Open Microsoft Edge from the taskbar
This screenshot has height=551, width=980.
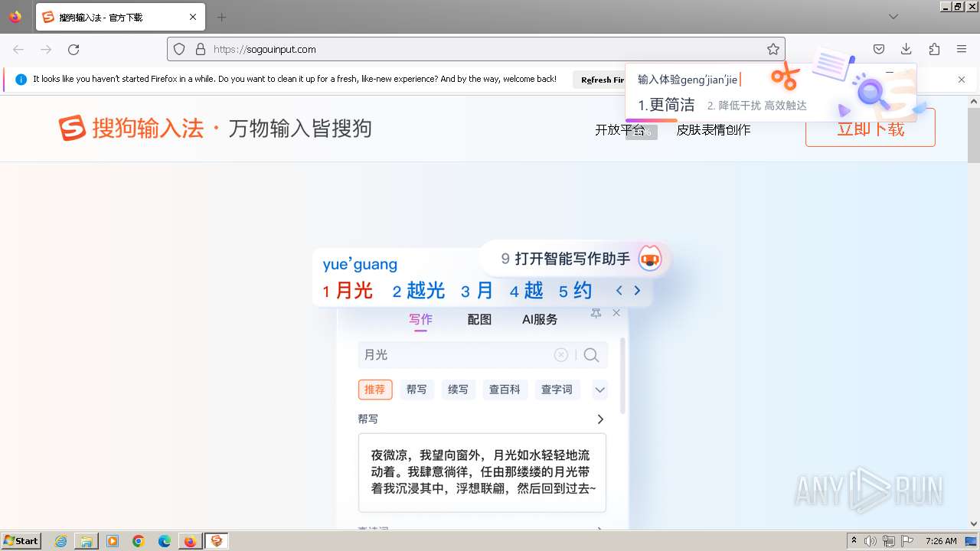pos(165,541)
